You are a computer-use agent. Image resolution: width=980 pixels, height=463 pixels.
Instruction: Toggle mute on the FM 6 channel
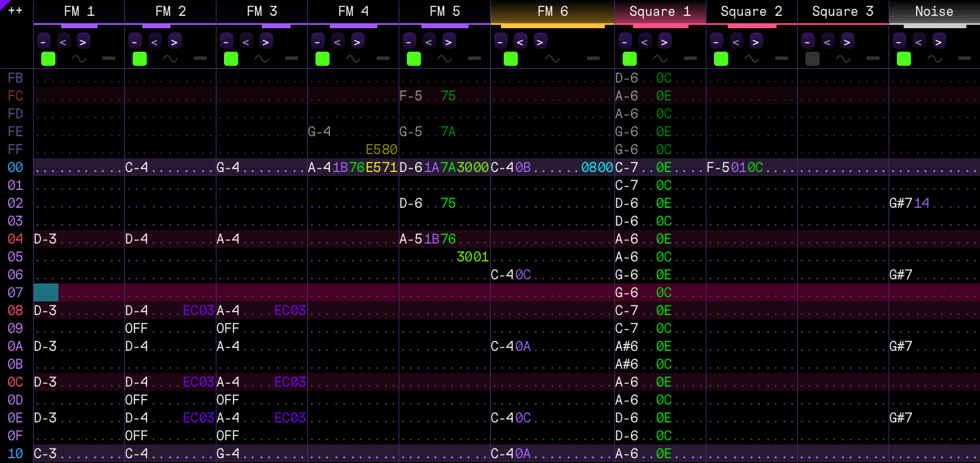[511, 58]
